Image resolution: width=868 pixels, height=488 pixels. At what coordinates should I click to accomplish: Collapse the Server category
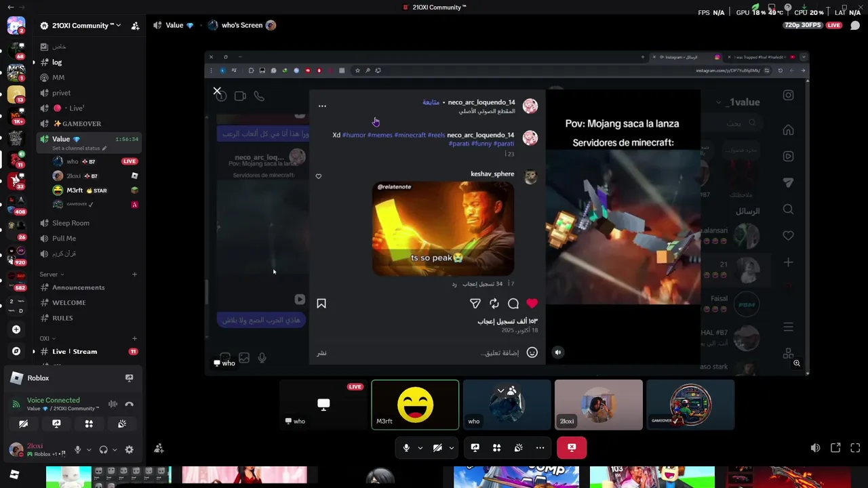(52, 274)
